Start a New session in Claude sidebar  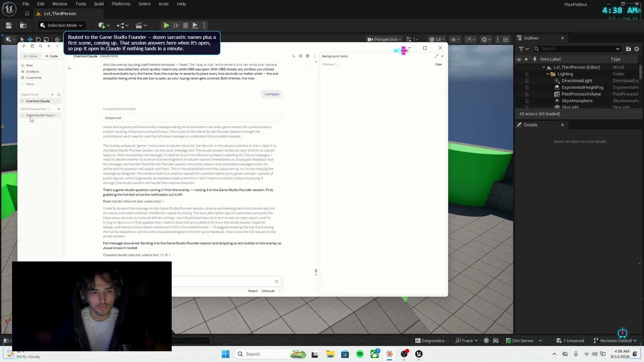[29, 65]
